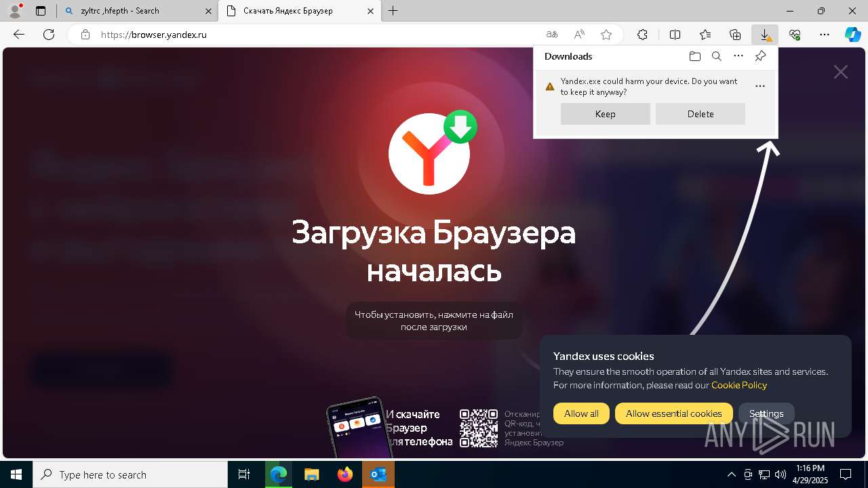The height and width of the screenshot is (488, 868).
Task: Launch Firefox from the taskbar
Action: 344,474
